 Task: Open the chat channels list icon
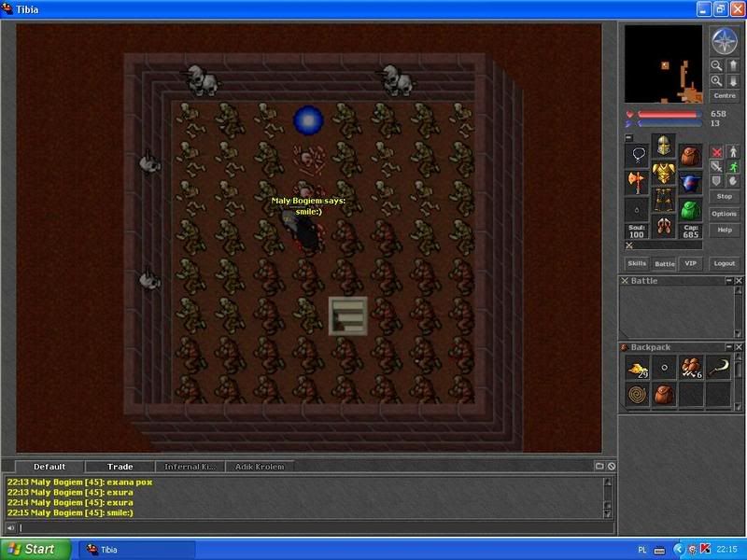tap(599, 466)
